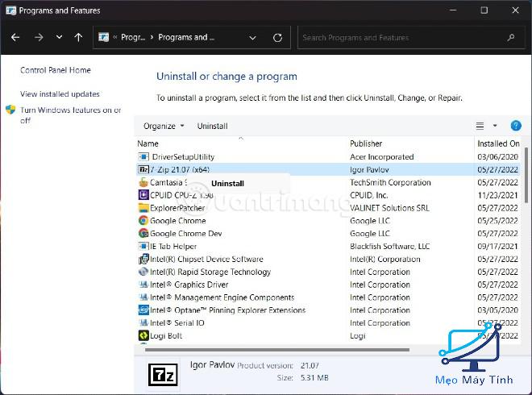532x395 pixels.
Task: Click the 11/23/2021 installed date
Action: [x=497, y=195]
